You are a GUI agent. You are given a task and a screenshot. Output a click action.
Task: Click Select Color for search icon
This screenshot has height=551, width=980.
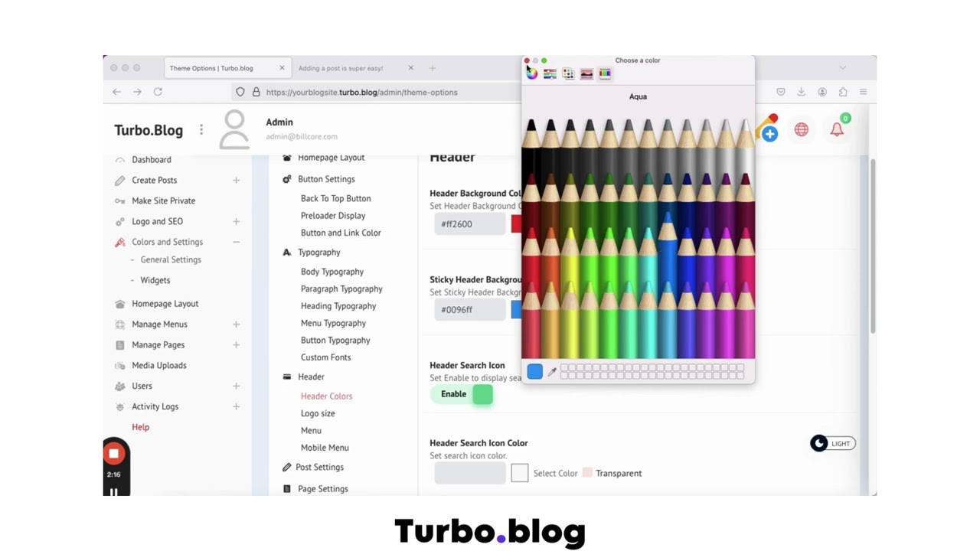point(555,474)
